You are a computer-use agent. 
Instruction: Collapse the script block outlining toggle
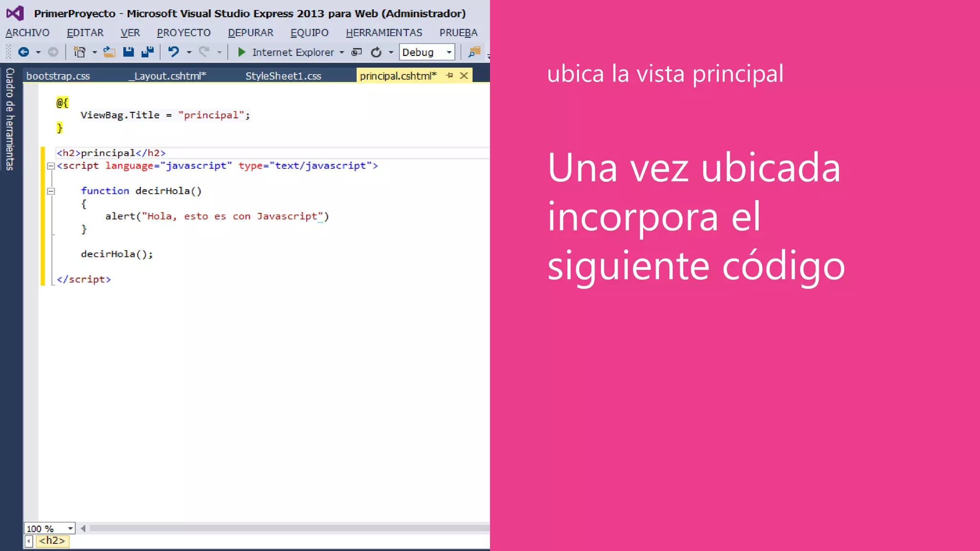[x=51, y=166]
